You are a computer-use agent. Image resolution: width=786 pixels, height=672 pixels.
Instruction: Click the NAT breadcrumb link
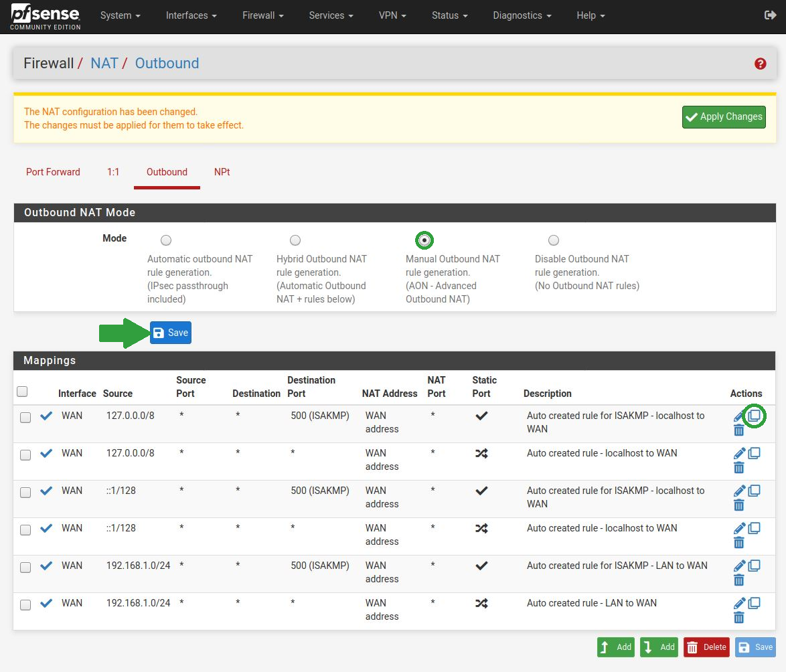pyautogui.click(x=104, y=64)
